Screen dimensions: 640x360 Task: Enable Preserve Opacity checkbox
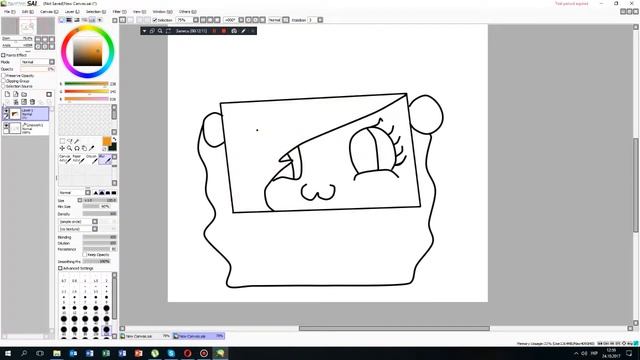click(3, 76)
